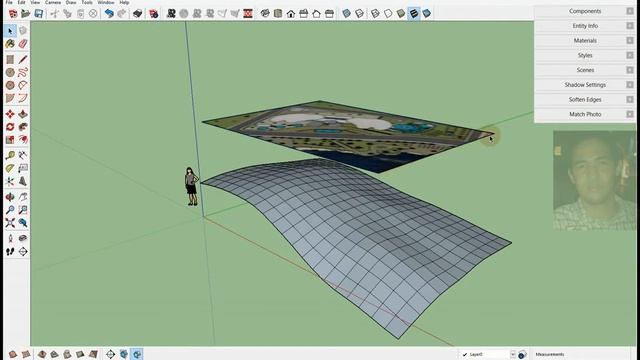Screen dimensions: 640x360
Task: Select the Rectangle drawing tool
Action: (x=10, y=60)
